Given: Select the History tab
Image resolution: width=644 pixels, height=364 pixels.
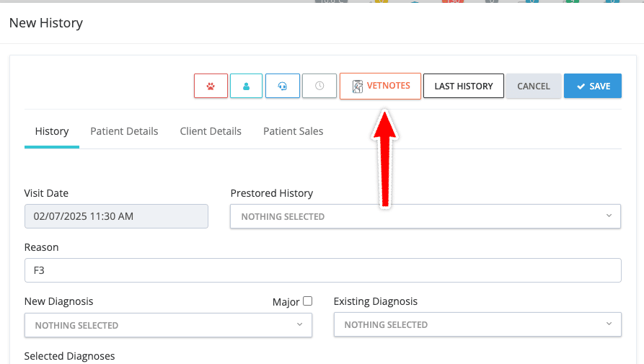Looking at the screenshot, I should [x=52, y=131].
